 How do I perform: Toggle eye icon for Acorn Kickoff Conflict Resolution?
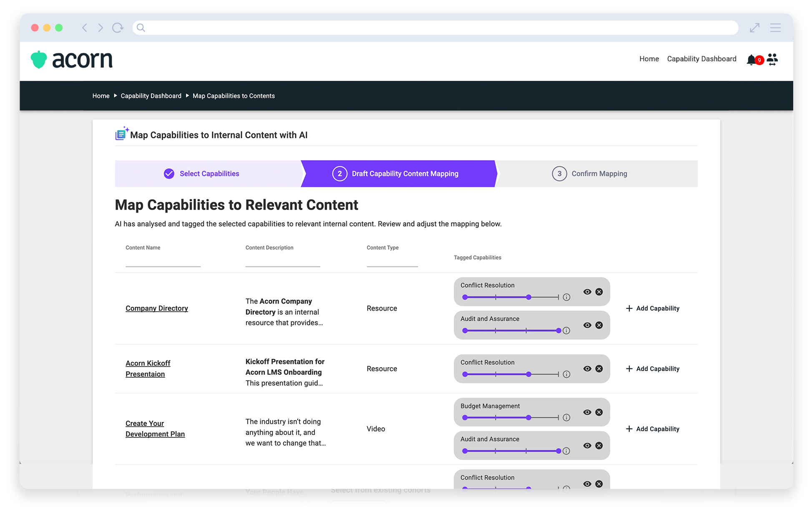(x=587, y=369)
